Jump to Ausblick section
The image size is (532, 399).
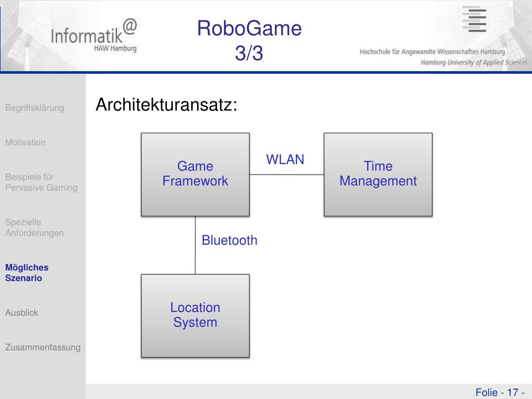[x=21, y=312]
